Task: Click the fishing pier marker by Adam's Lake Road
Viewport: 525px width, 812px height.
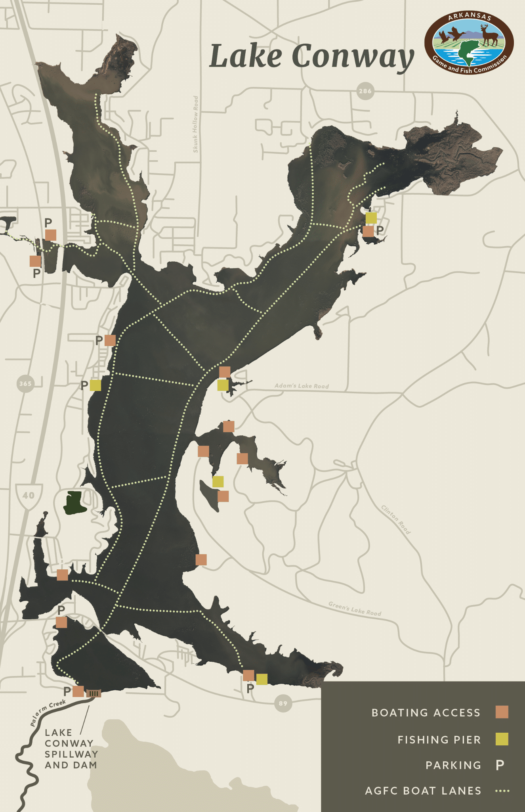Action: click(x=223, y=385)
